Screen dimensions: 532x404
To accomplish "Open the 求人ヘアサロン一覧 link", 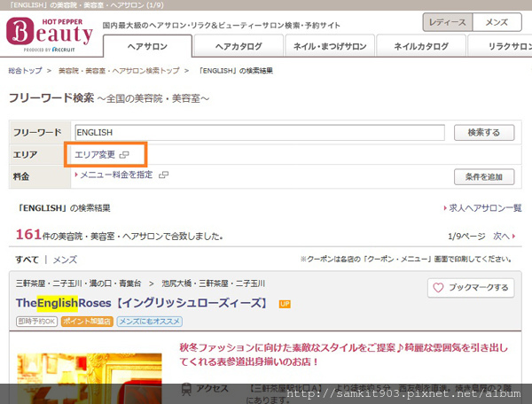I will (483, 208).
